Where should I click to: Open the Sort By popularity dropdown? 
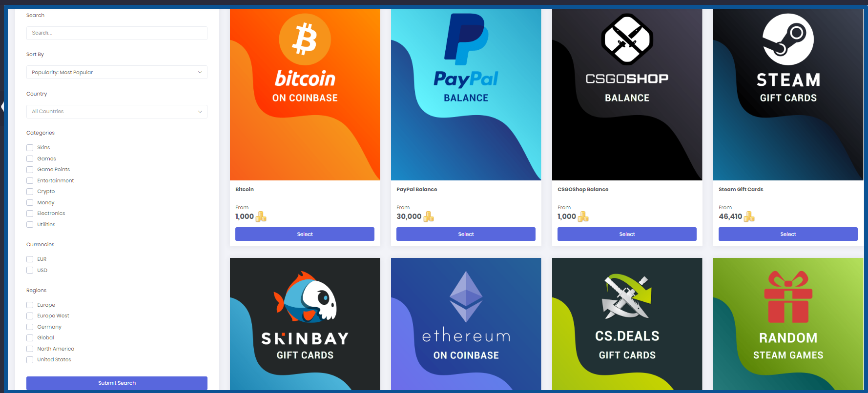point(117,72)
